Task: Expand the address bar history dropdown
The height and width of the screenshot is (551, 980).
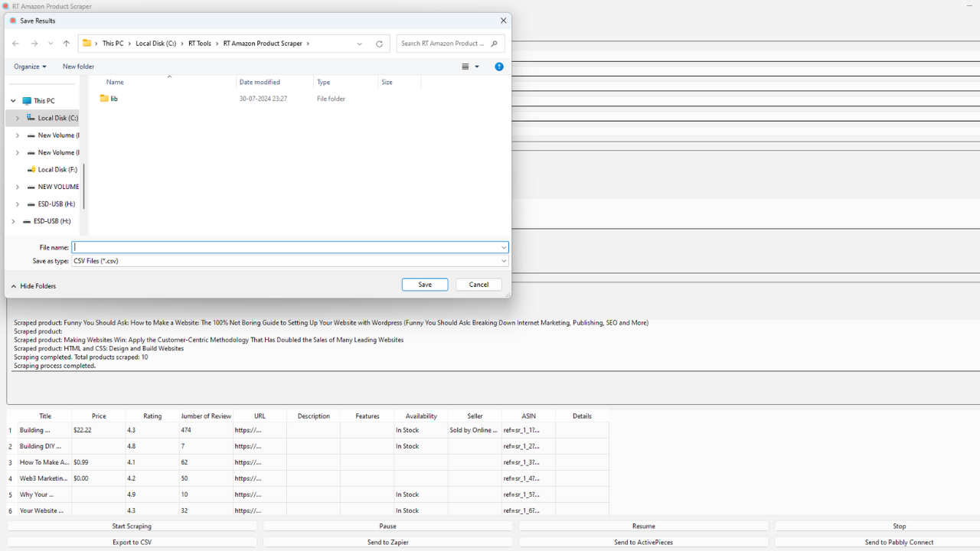Action: 359,44
